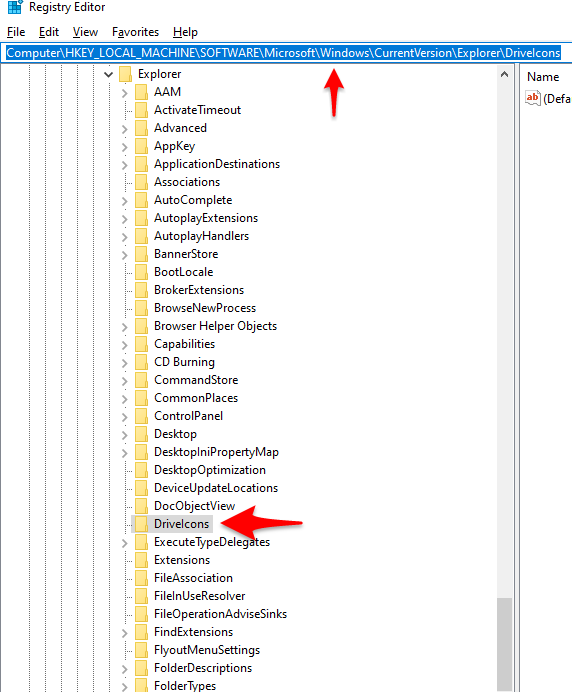Open the File menu

click(x=16, y=32)
